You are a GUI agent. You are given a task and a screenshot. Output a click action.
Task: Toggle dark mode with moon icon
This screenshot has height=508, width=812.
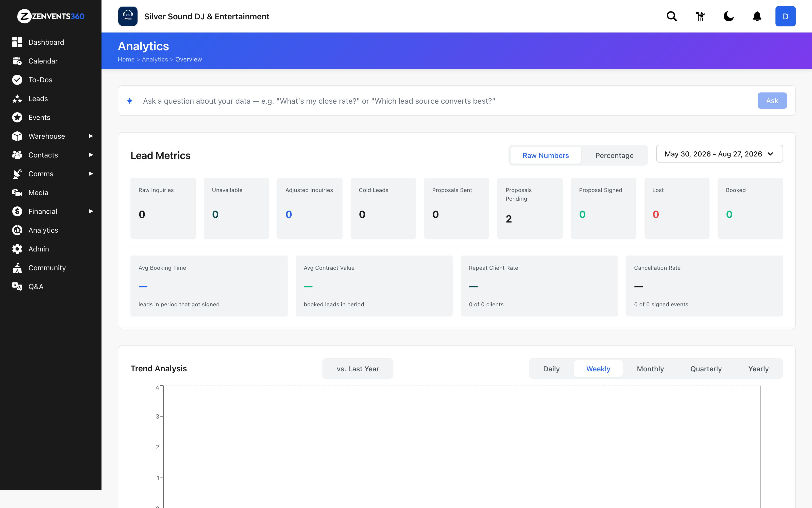pos(729,16)
